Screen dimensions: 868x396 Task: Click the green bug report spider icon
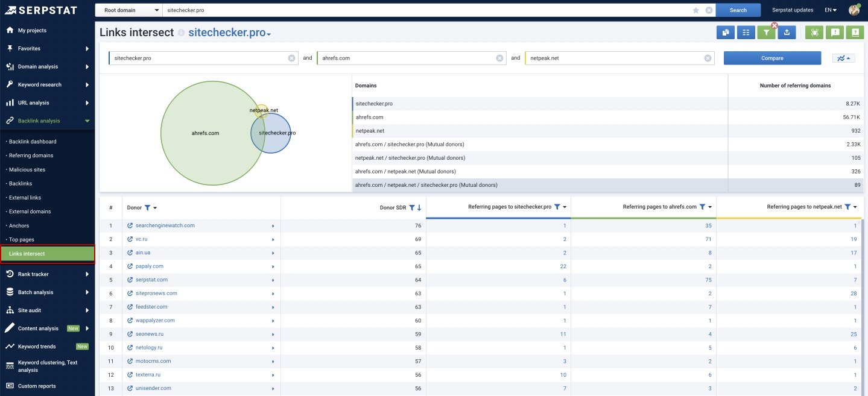click(814, 33)
